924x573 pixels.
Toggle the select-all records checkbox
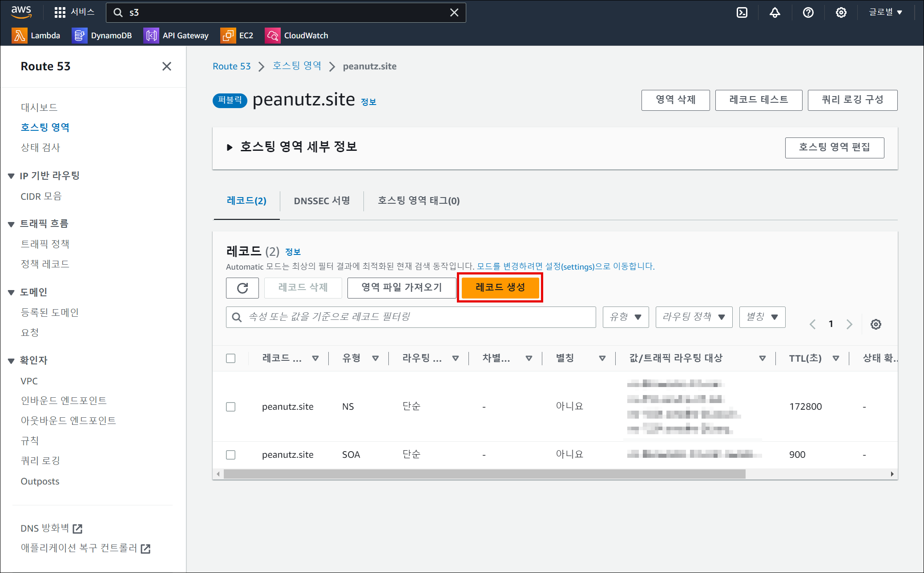point(230,358)
